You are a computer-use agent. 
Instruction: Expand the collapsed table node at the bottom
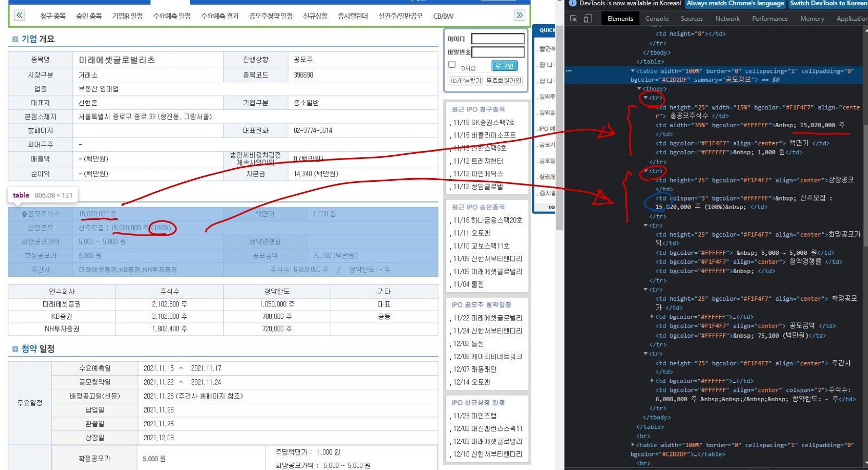point(633,445)
